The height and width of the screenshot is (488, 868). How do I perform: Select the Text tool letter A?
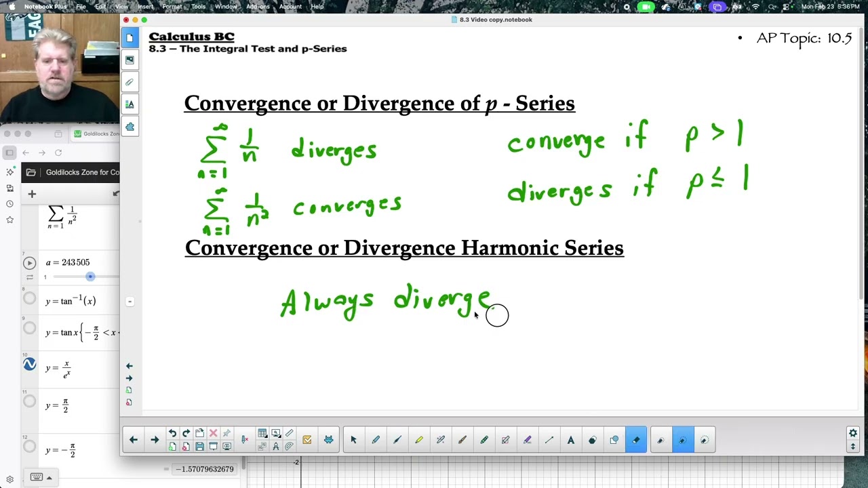point(570,440)
